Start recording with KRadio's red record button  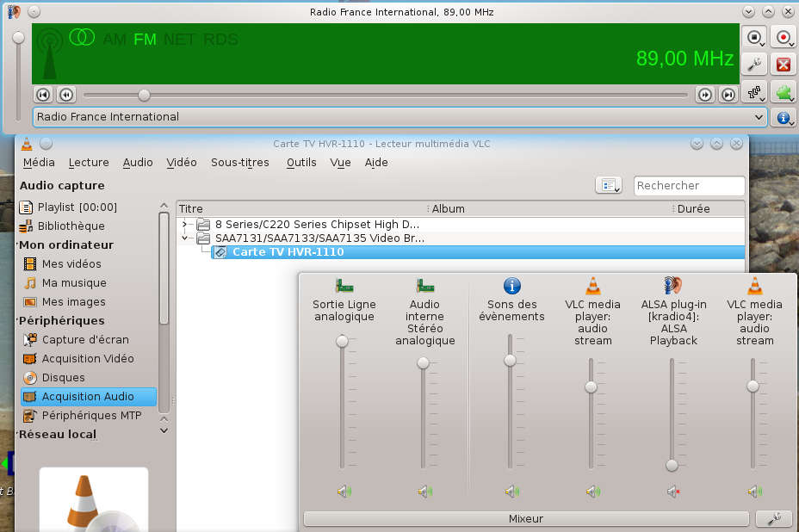[784, 37]
